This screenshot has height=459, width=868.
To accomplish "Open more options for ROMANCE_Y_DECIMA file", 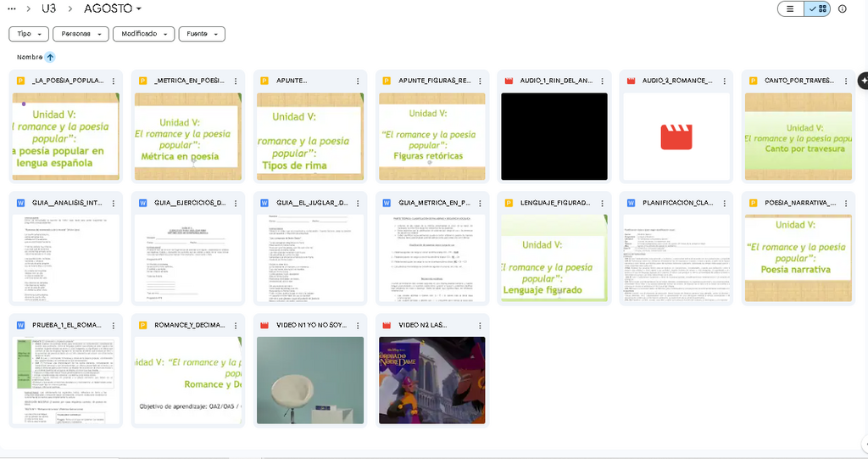I will (x=236, y=326).
